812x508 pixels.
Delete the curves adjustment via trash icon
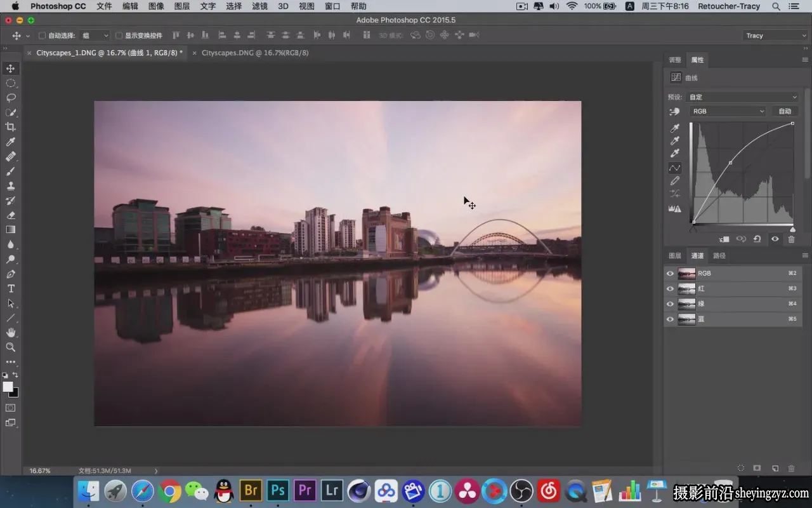coord(791,239)
